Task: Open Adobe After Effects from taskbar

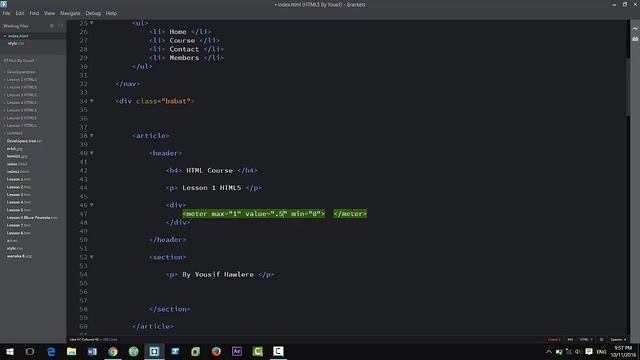Action: (237, 351)
